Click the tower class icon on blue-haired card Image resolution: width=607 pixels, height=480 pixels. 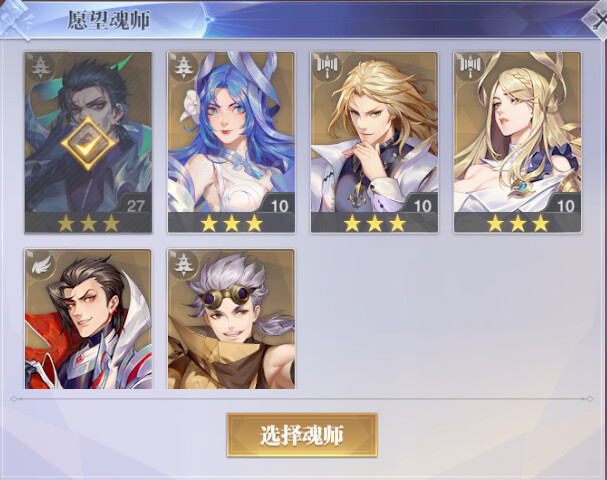click(182, 67)
